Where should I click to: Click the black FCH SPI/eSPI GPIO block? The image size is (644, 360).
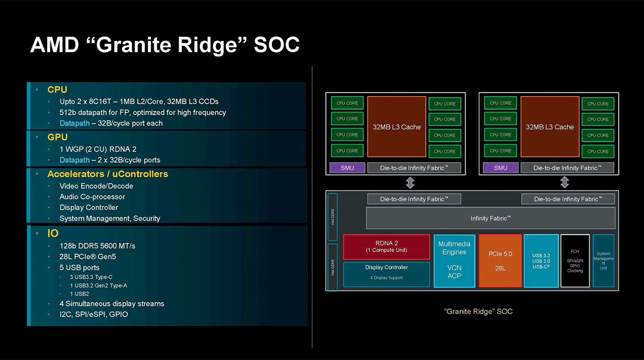[575, 261]
